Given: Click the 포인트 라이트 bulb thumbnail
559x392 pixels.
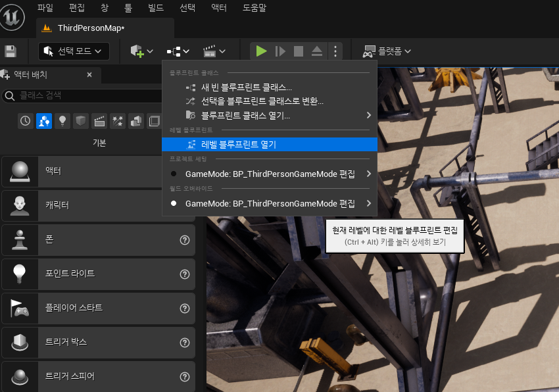Looking at the screenshot, I should coord(20,274).
